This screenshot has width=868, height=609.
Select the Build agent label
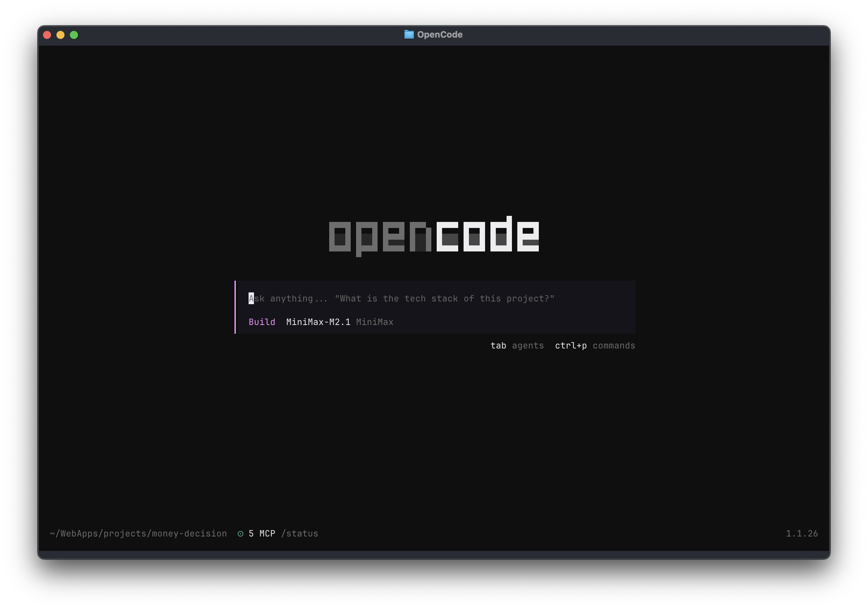[262, 322]
